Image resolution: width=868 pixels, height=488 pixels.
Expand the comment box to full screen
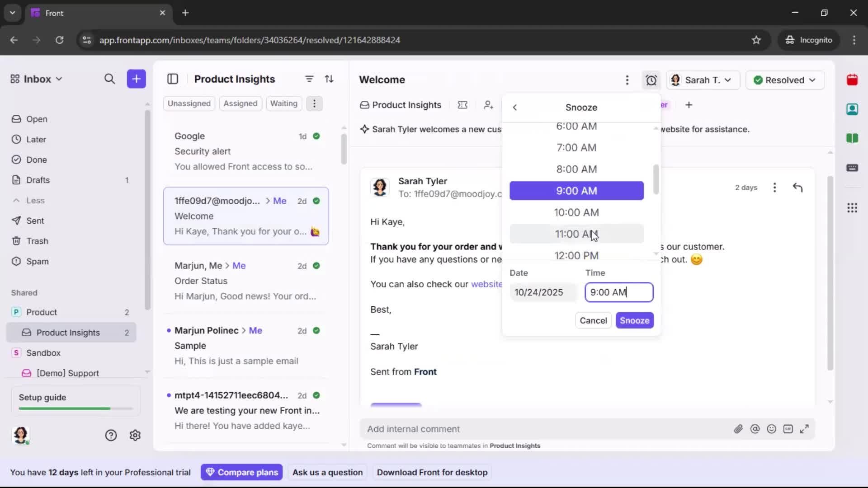805,429
